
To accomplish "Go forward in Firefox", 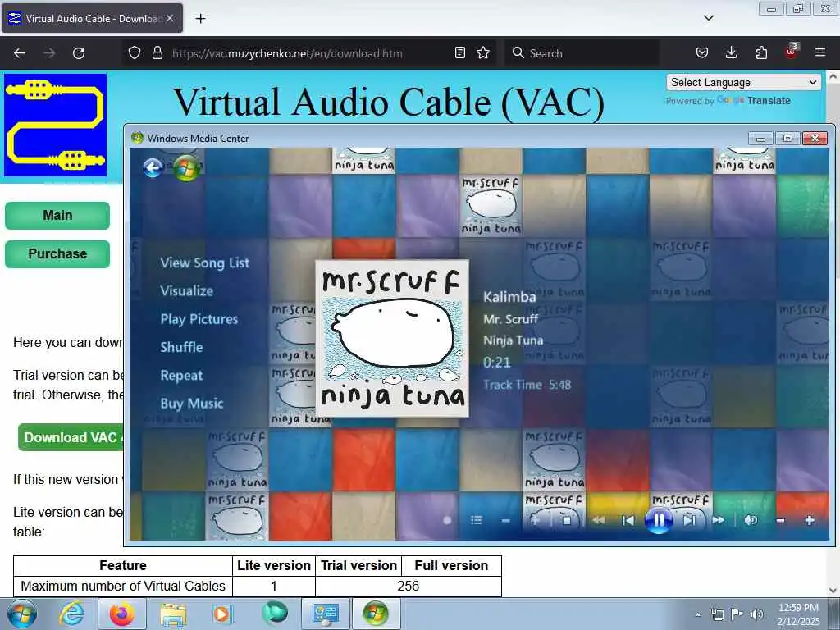I will (x=49, y=53).
